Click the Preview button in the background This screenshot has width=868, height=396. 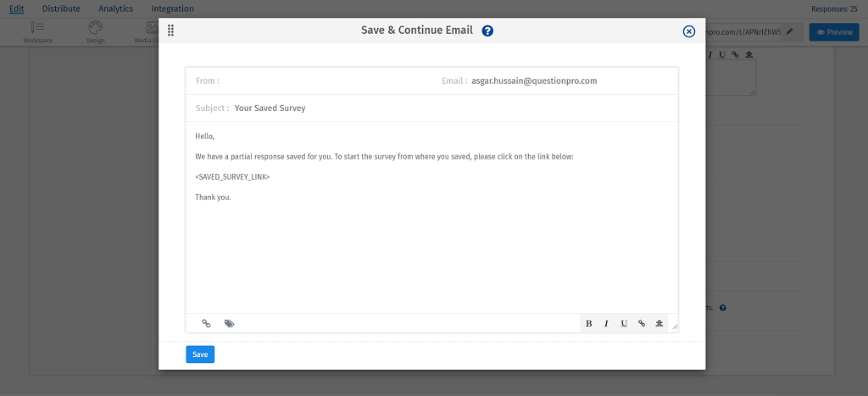tap(834, 32)
